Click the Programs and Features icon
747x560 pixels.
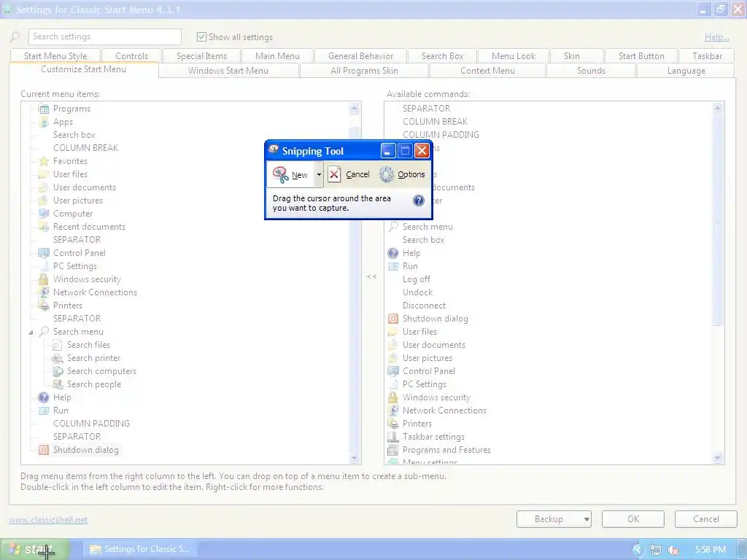point(393,449)
